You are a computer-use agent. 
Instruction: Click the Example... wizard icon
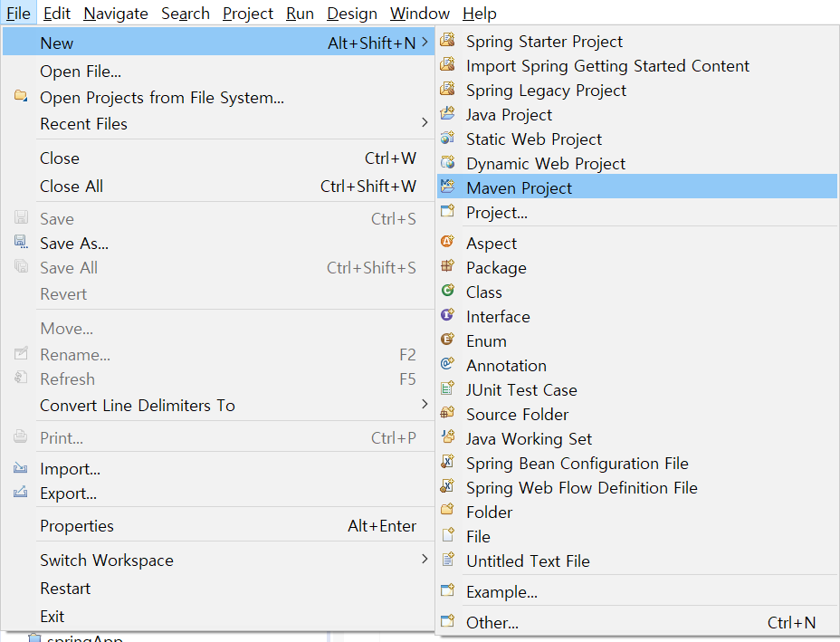click(x=447, y=590)
